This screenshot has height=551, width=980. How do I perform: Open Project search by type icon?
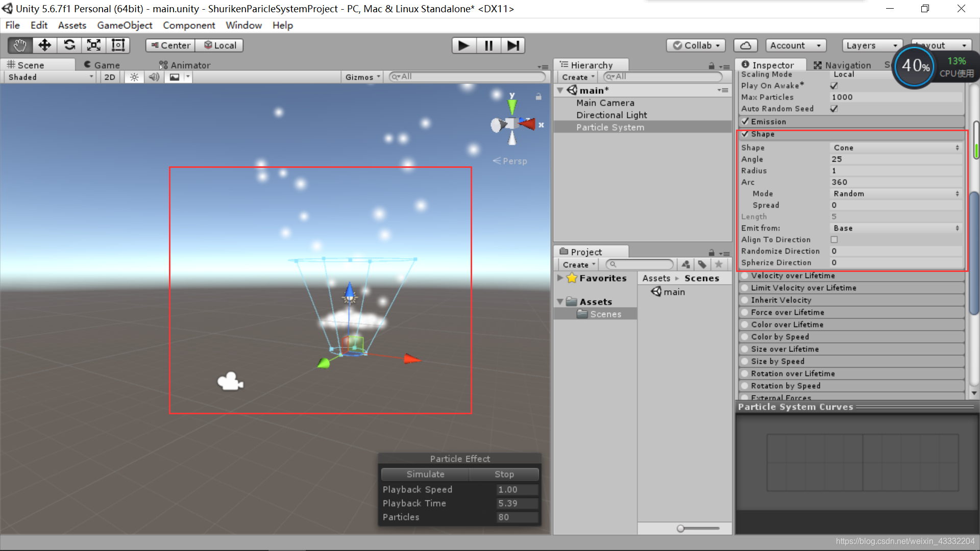685,264
